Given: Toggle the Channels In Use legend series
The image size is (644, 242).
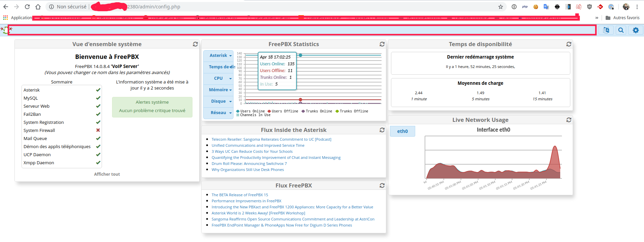Looking at the screenshot, I should [x=253, y=115].
